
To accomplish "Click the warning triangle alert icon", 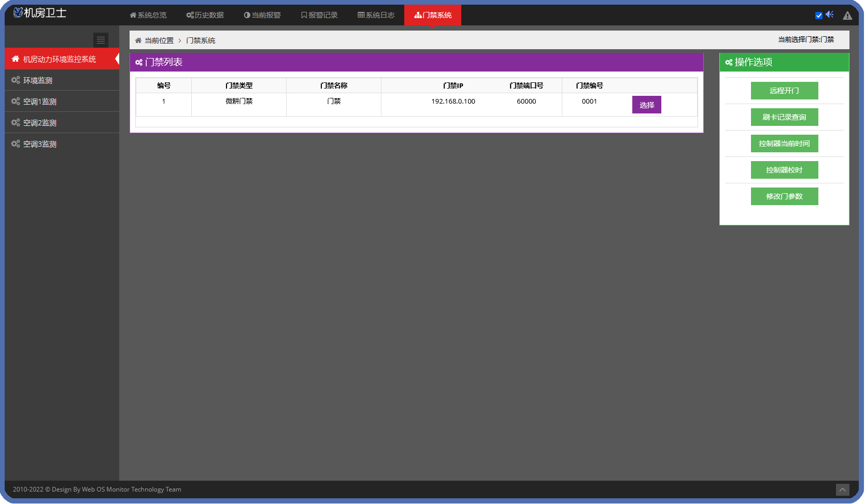I will (847, 16).
